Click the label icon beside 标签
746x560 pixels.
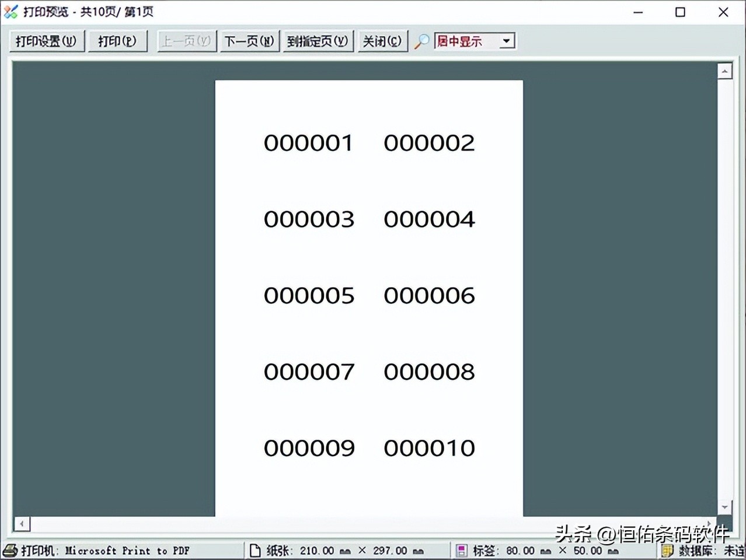(x=462, y=550)
